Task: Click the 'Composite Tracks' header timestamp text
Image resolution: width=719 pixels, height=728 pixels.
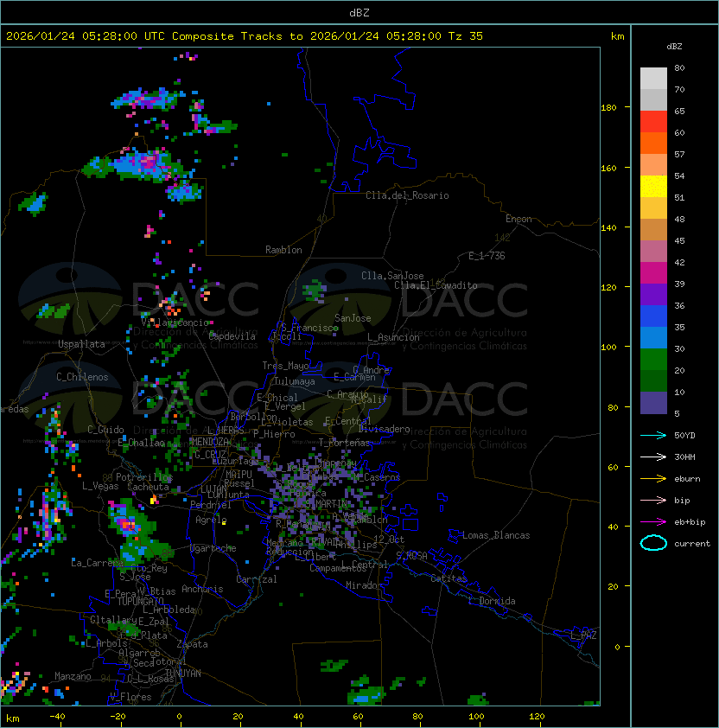Action: (245, 36)
